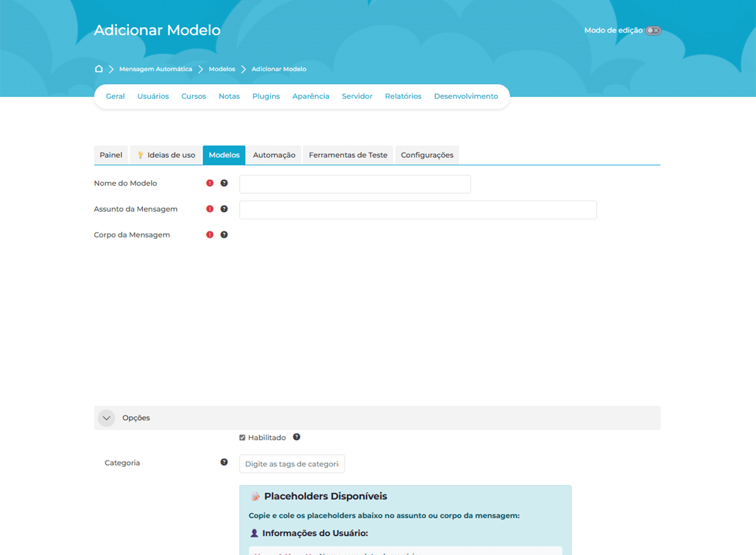This screenshot has height=555, width=756.
Task: Open the Ferramentas de Teste tab
Action: coord(348,155)
